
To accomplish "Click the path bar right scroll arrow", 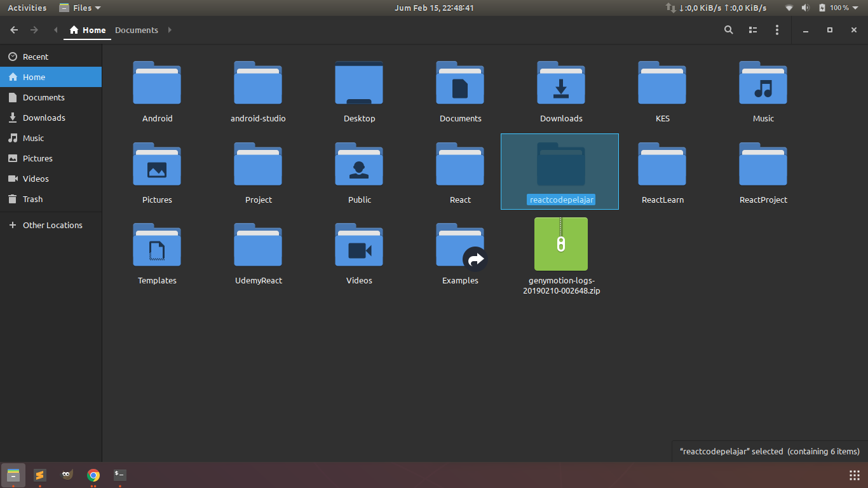I will [x=170, y=30].
